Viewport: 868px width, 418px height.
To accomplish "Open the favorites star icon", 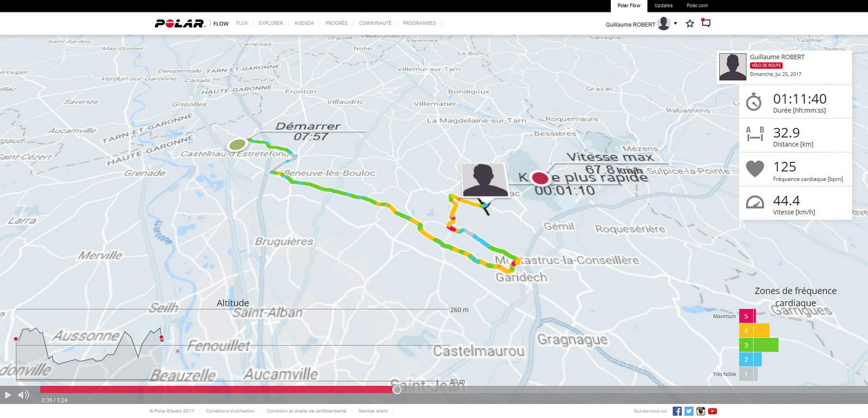I will tap(690, 23).
